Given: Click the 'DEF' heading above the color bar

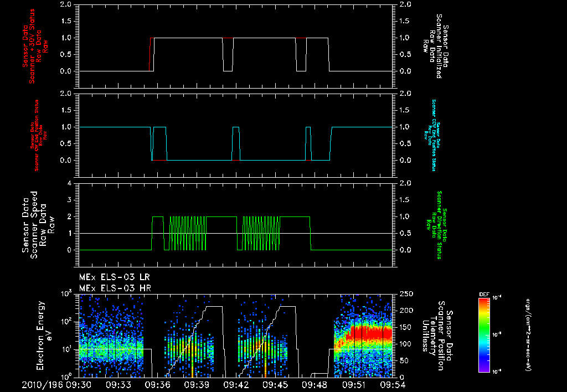Looking at the screenshot, I should tap(484, 295).
